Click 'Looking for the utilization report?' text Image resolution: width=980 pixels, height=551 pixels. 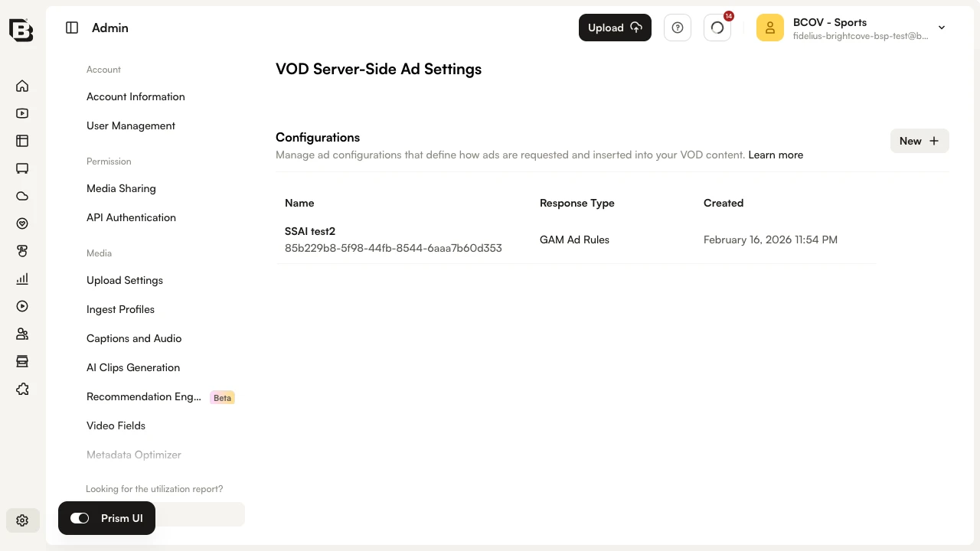(155, 489)
